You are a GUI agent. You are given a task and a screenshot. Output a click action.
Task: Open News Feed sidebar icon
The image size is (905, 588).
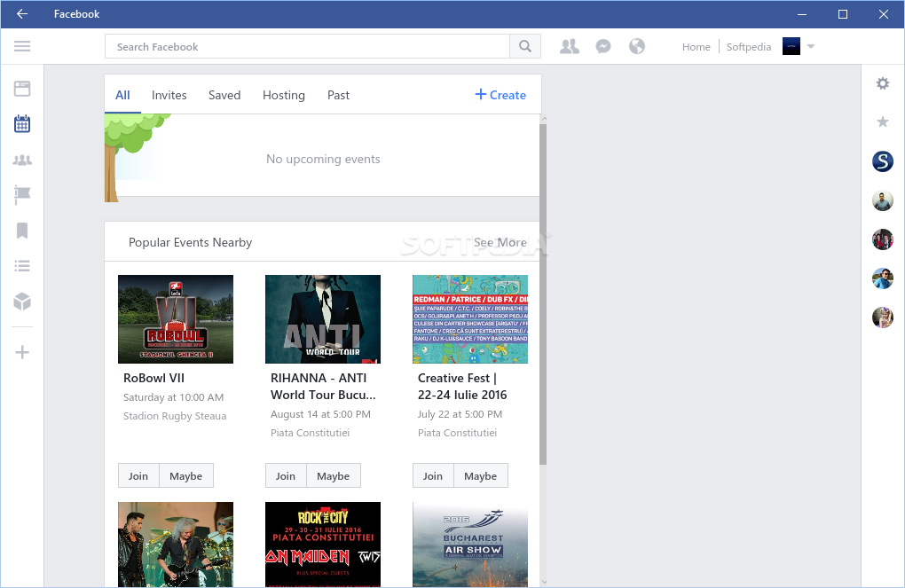[22, 89]
